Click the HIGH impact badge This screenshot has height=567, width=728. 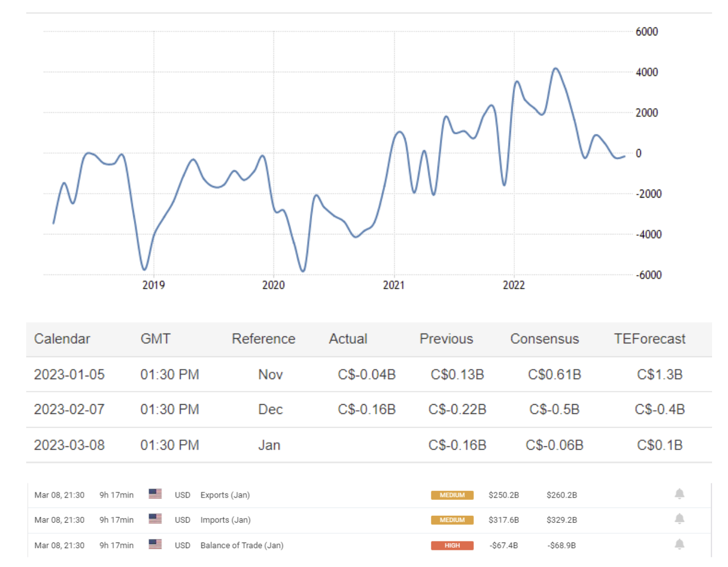point(452,545)
